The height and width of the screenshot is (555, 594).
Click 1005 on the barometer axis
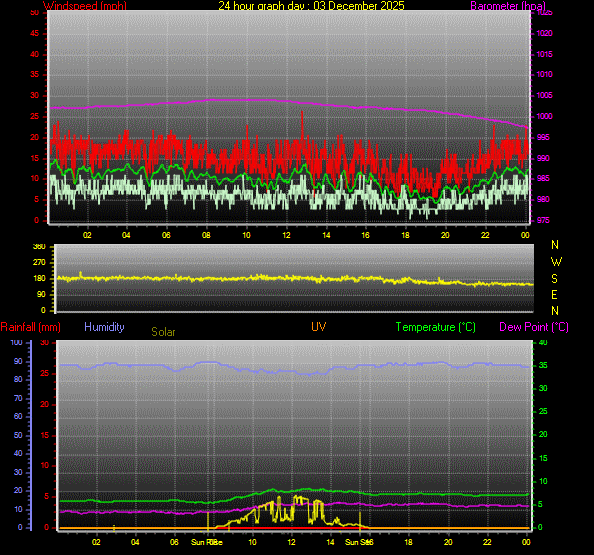[x=544, y=95]
